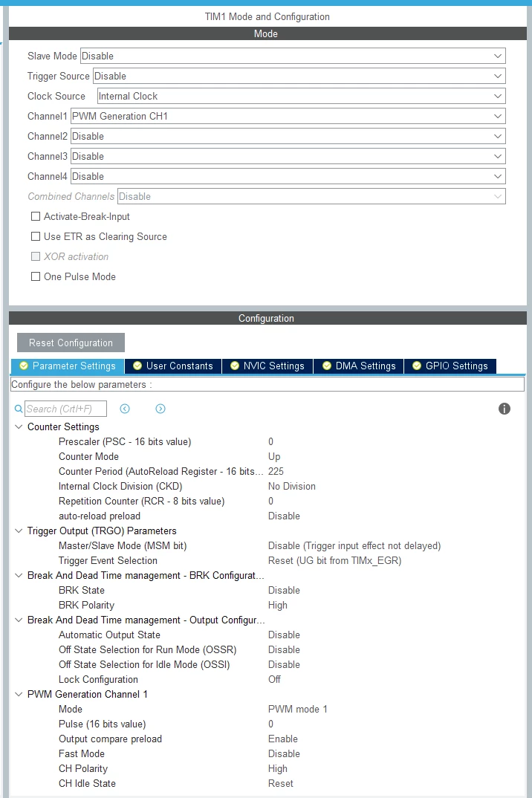Click the Reset Configuration button
The image size is (532, 798).
click(71, 343)
